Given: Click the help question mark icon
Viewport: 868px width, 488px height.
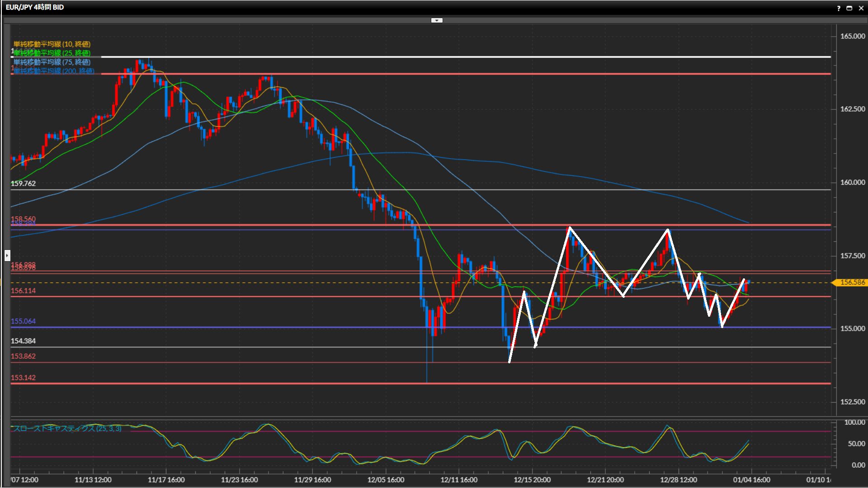Looking at the screenshot, I should [x=839, y=8].
